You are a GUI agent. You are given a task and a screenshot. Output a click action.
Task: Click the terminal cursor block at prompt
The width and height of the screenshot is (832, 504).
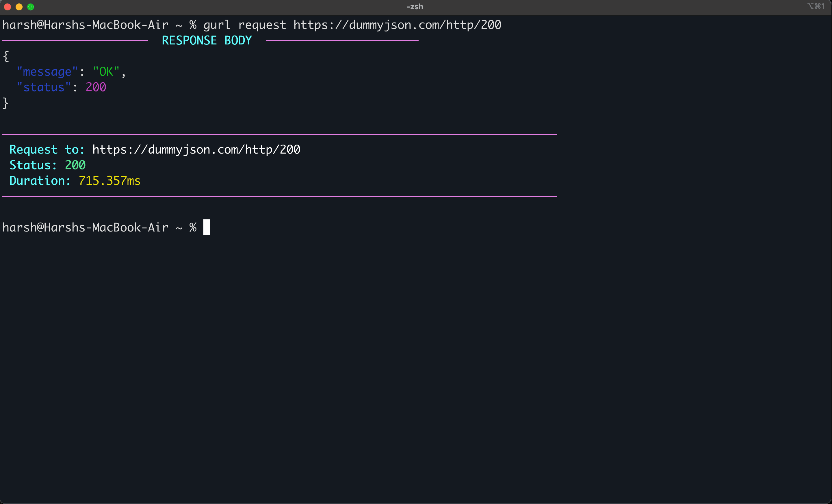[x=207, y=227]
